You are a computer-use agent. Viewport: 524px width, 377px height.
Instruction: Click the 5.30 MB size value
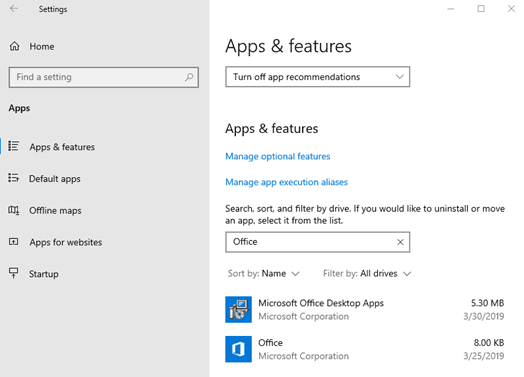click(x=488, y=303)
